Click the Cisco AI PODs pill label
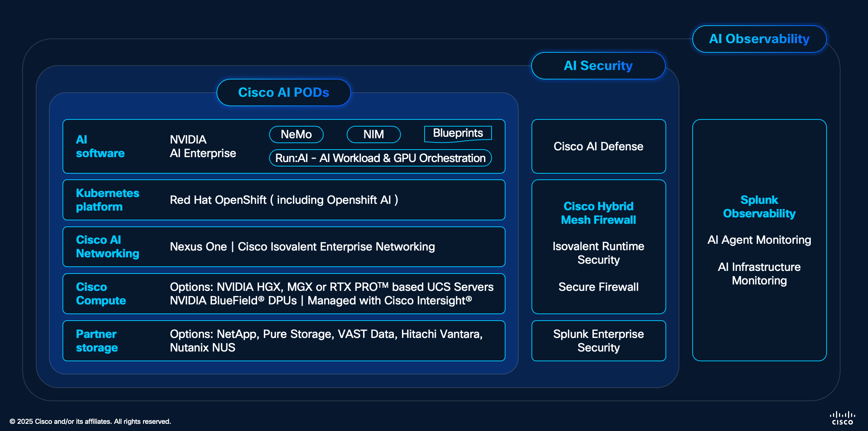The height and width of the screenshot is (431, 868). point(284,92)
